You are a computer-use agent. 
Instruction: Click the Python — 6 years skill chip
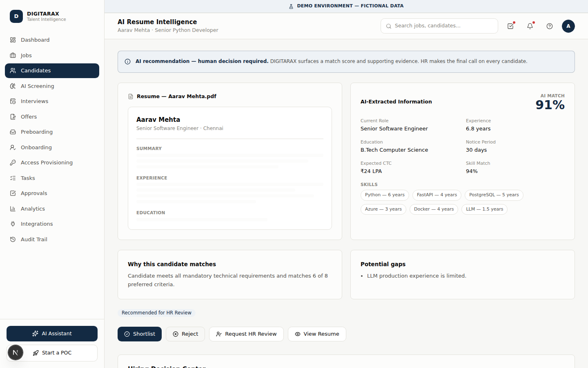(385, 195)
